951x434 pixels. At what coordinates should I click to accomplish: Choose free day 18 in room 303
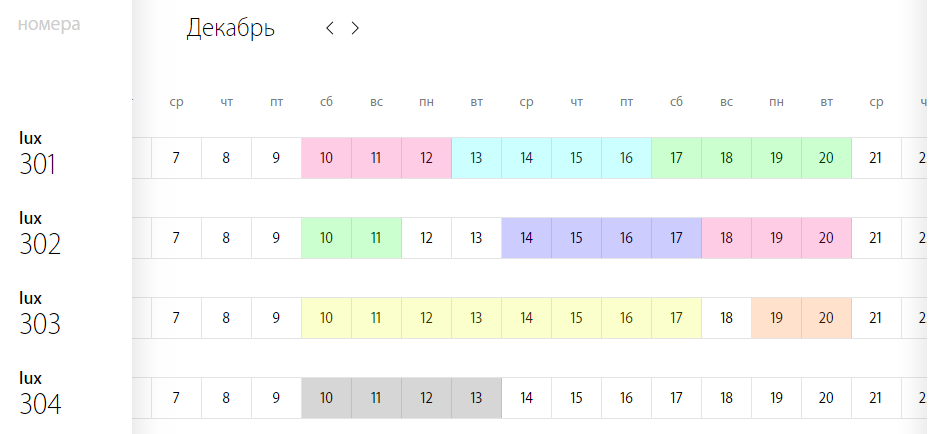click(x=727, y=318)
